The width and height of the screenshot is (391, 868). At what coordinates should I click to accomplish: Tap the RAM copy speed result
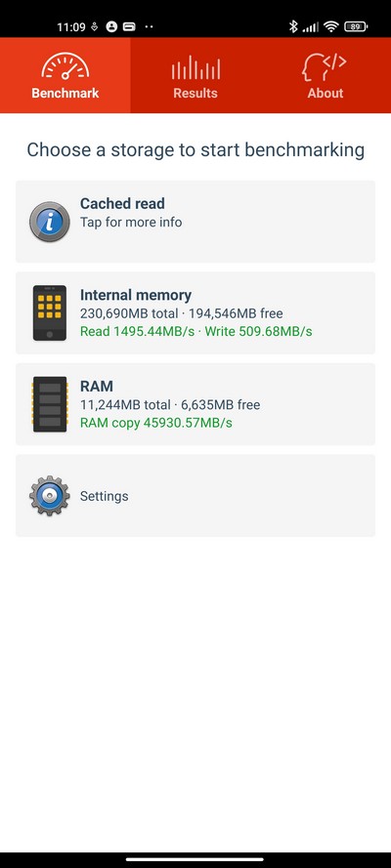pyautogui.click(x=156, y=423)
